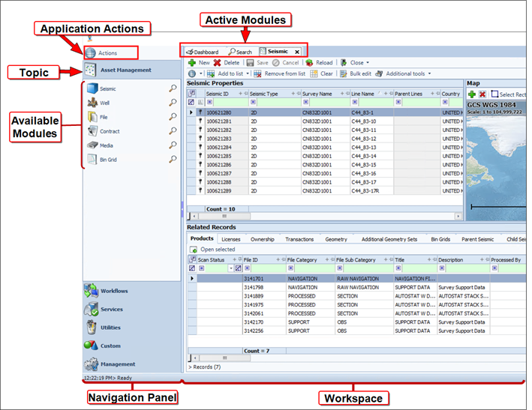Viewport: 532px width, 410px height.
Task: Open the Parent Seismic related records tab
Action: 478,239
